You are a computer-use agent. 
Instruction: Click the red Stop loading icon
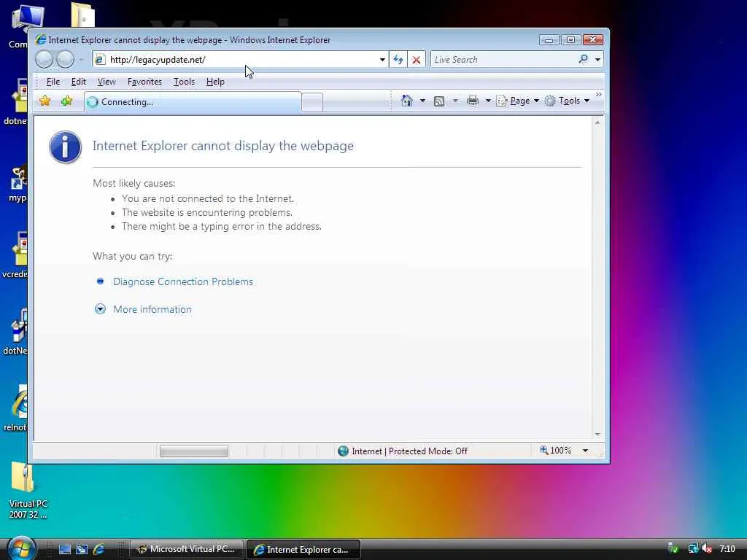click(417, 60)
